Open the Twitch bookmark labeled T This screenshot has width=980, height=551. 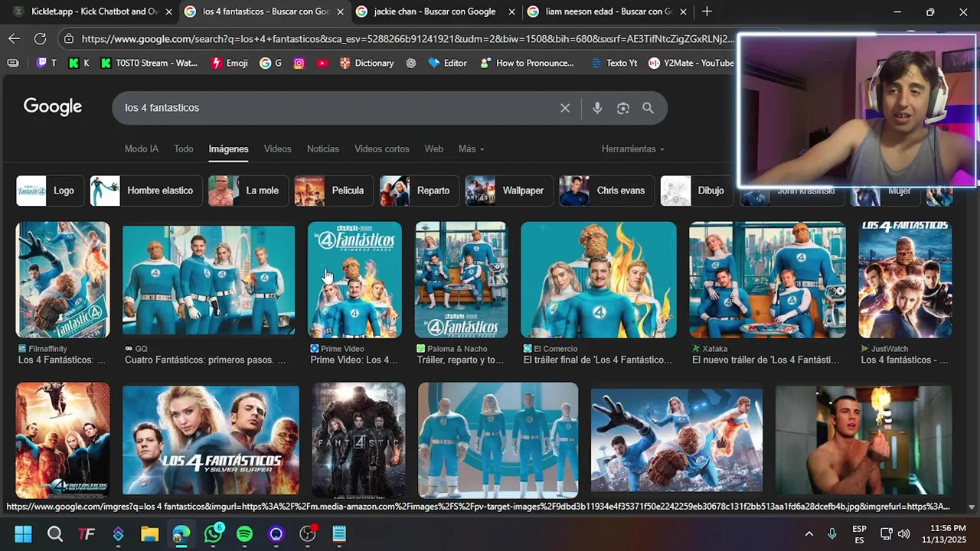[x=47, y=63]
